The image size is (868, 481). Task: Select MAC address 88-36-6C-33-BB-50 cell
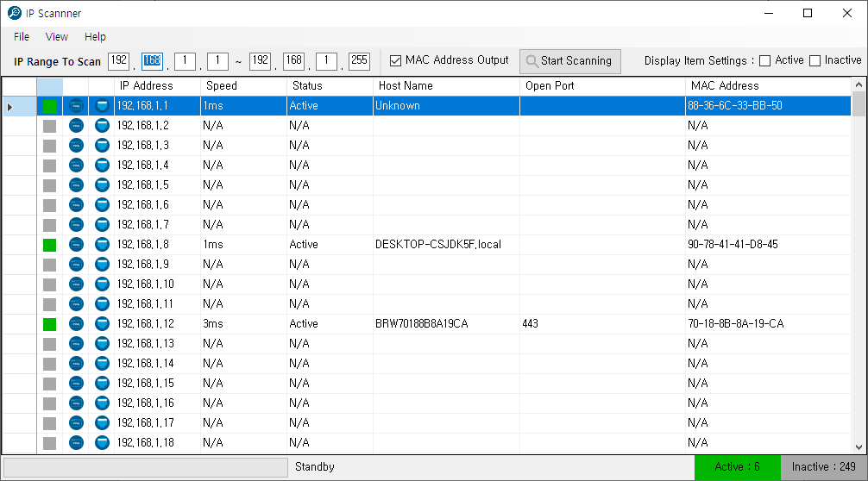768,106
